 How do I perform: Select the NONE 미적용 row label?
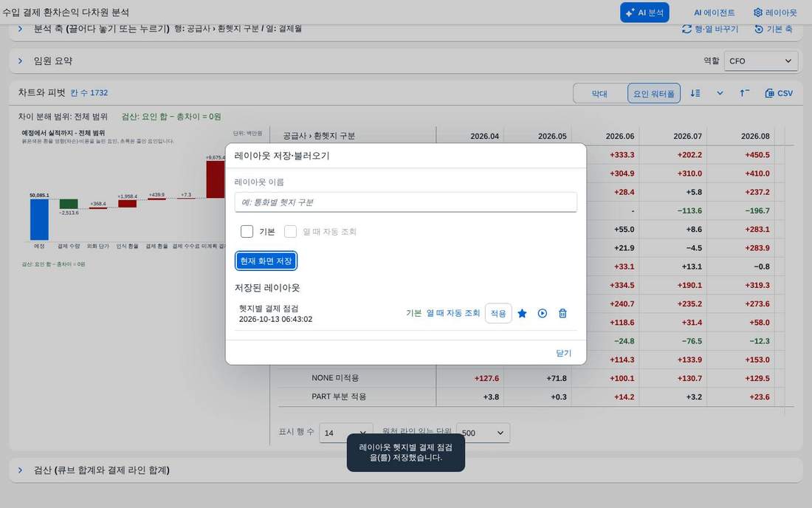(335, 378)
